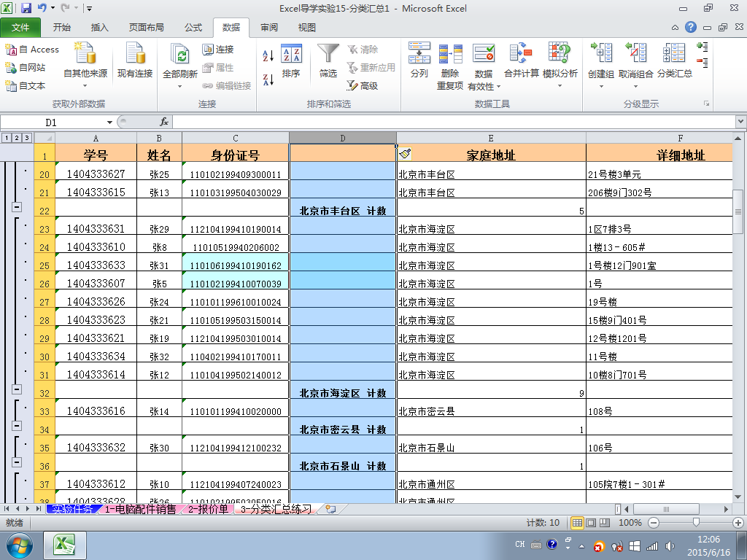Select sheet tab 2-报价单
The image size is (747, 560).
[x=208, y=509]
